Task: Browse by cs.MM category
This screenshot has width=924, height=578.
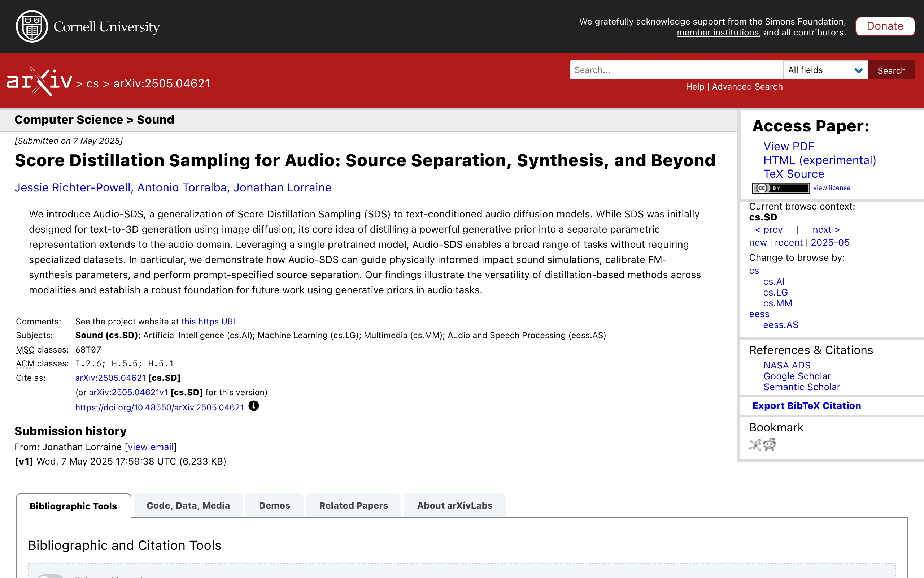Action: point(777,303)
